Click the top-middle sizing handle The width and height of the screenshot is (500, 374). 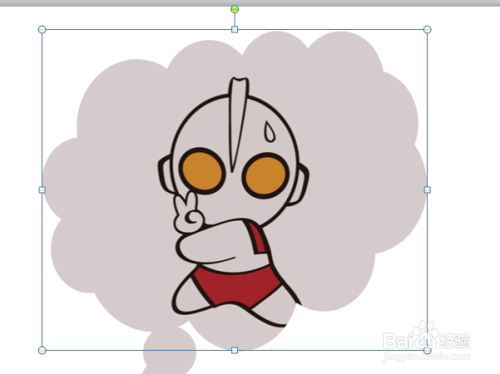[x=235, y=30]
